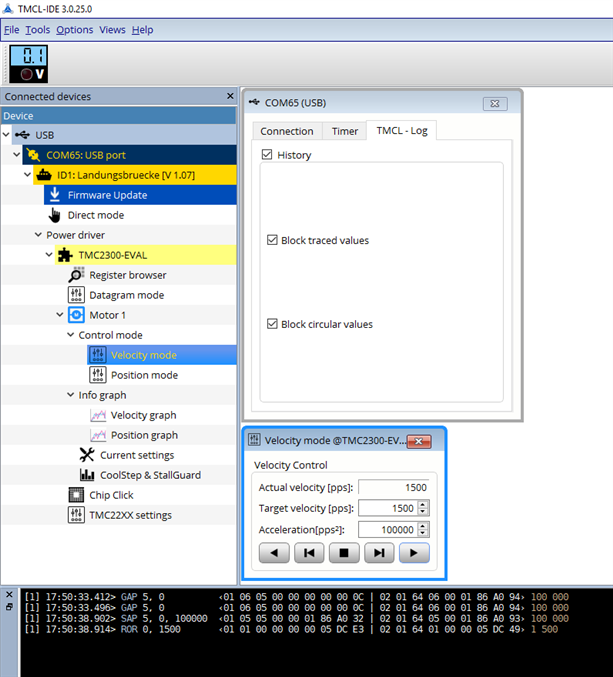Image resolution: width=613 pixels, height=677 pixels.
Task: Close the log console with X icon
Action: pos(9,595)
